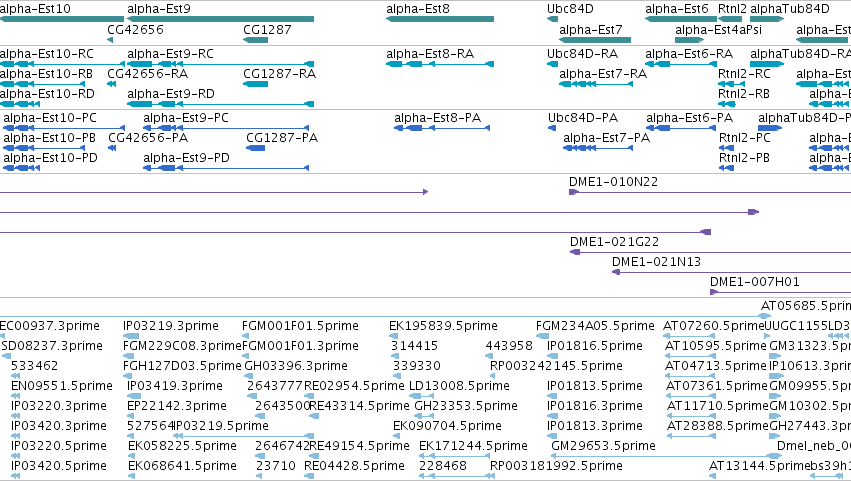Click EST EP22142.3prime
The image size is (851, 481).
(177, 406)
